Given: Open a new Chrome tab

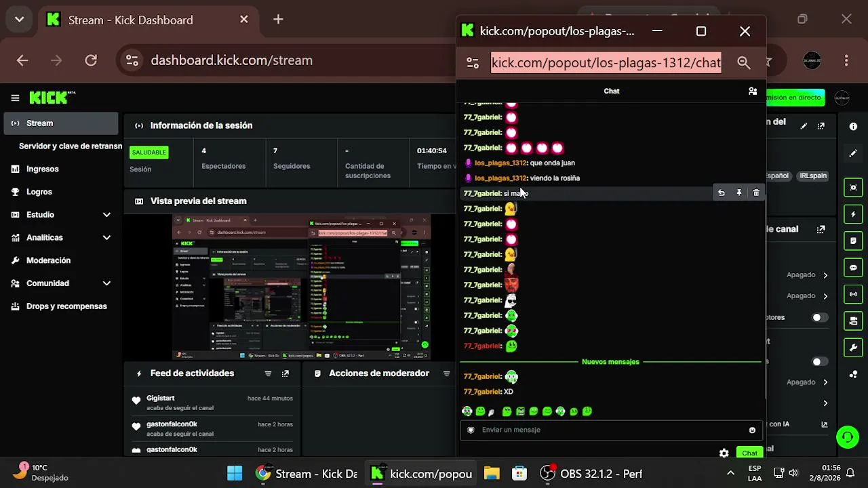Looking at the screenshot, I should (278, 20).
